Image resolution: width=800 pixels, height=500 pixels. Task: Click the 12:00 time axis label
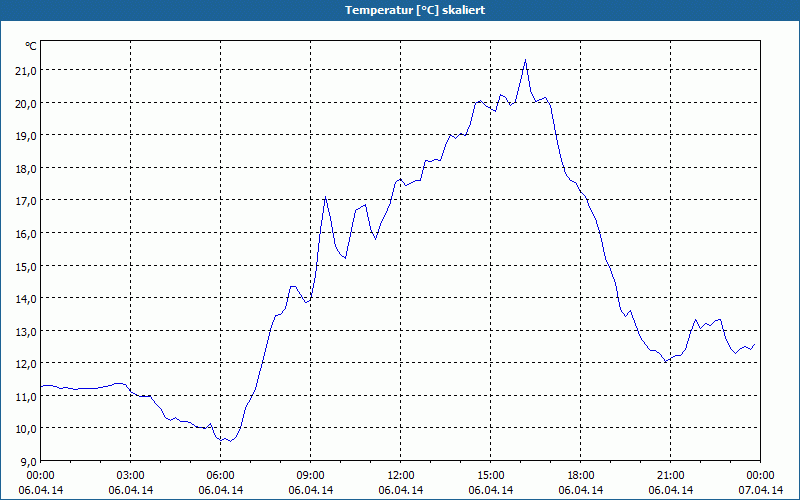tap(401, 476)
